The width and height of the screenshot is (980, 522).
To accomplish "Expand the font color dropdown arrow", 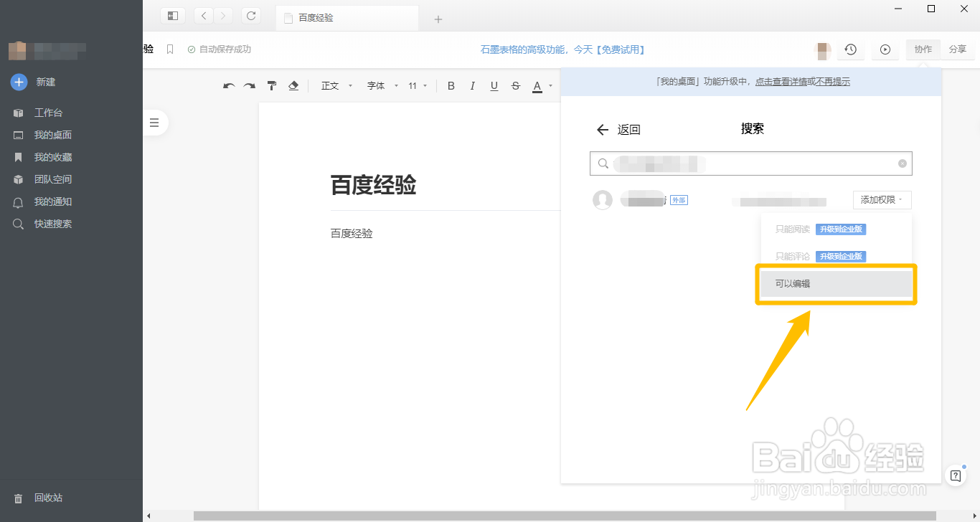I will [550, 86].
